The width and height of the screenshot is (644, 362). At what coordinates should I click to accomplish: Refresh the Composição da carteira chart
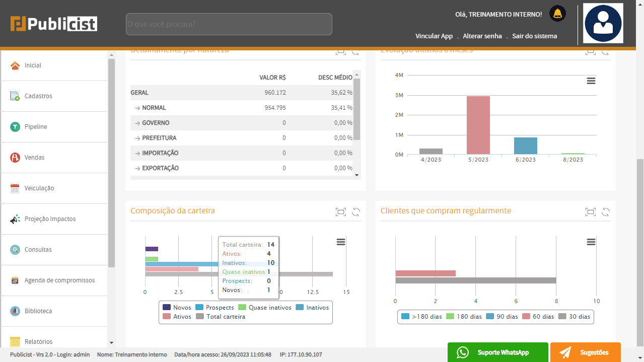356,212
